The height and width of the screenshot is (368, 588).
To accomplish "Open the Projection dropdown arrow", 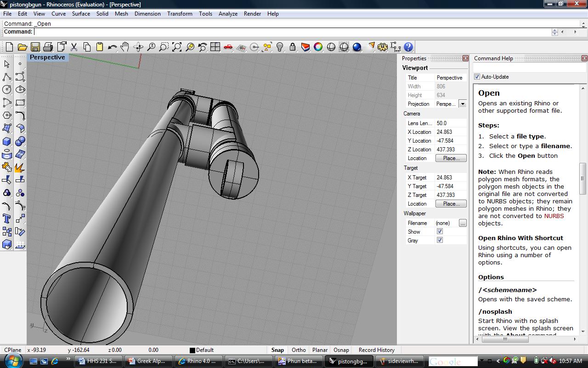I will pyautogui.click(x=463, y=104).
